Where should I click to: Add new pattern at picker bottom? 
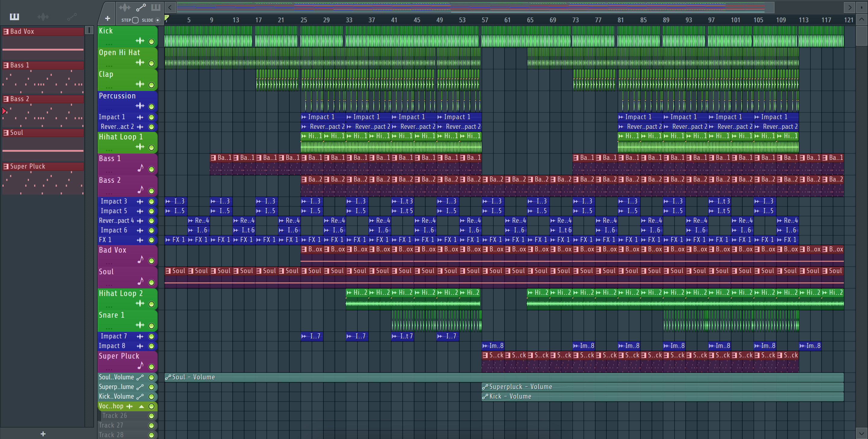pos(43,434)
